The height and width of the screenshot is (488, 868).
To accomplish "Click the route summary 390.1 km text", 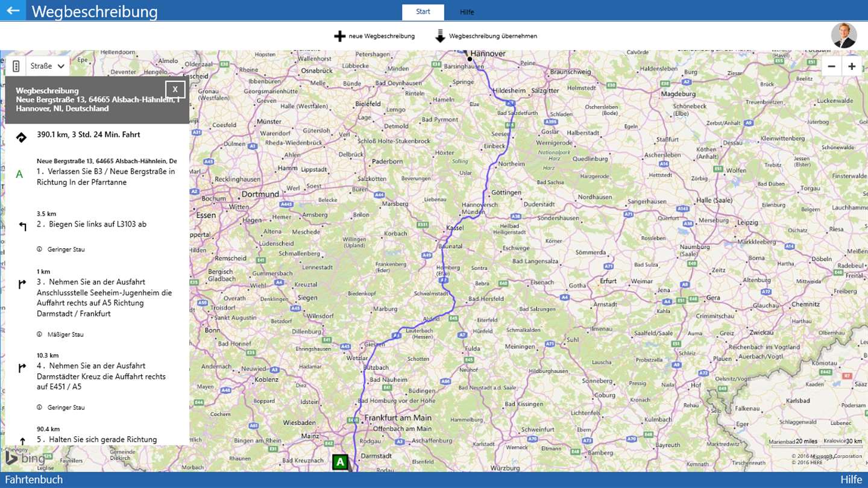I will (89, 134).
